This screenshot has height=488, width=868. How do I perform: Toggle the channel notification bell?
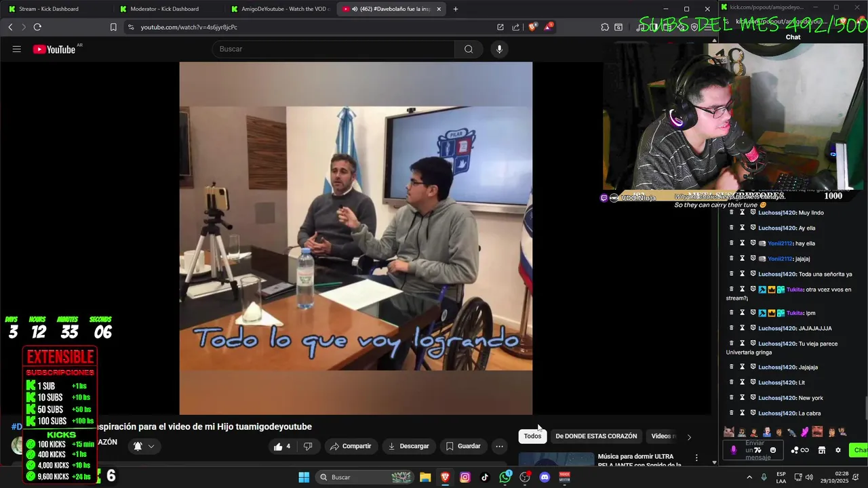(138, 446)
